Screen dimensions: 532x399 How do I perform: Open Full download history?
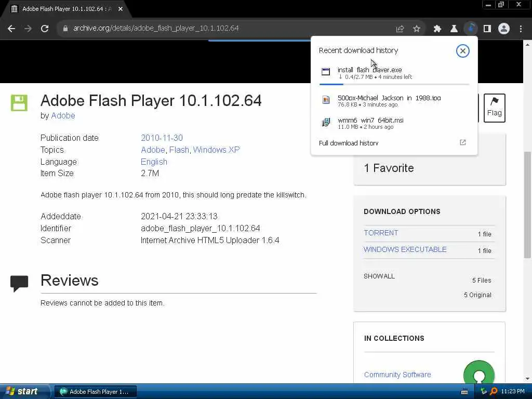click(349, 143)
